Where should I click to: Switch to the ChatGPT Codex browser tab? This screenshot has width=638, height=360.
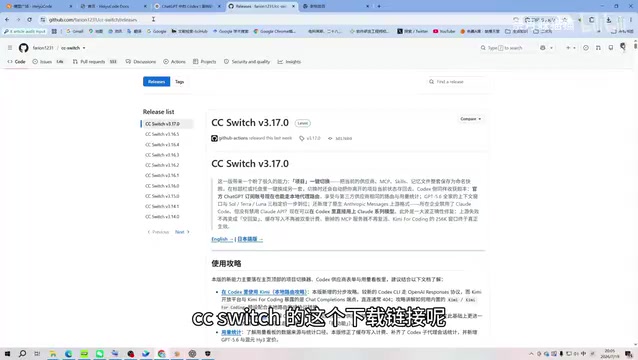point(187,6)
